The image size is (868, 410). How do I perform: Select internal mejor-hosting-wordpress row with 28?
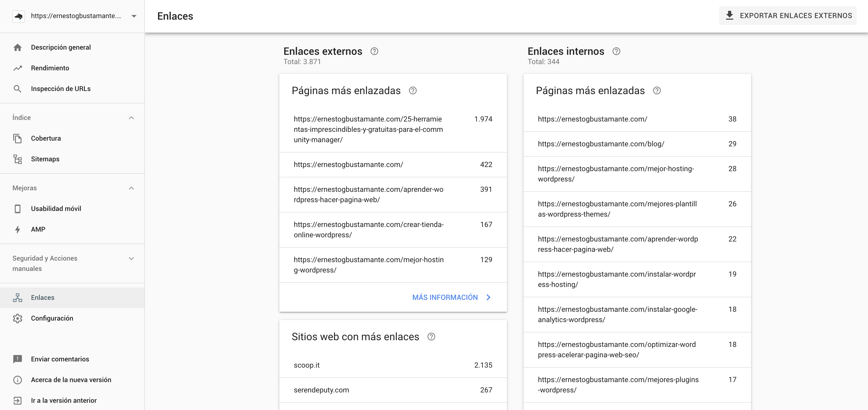[x=637, y=174]
